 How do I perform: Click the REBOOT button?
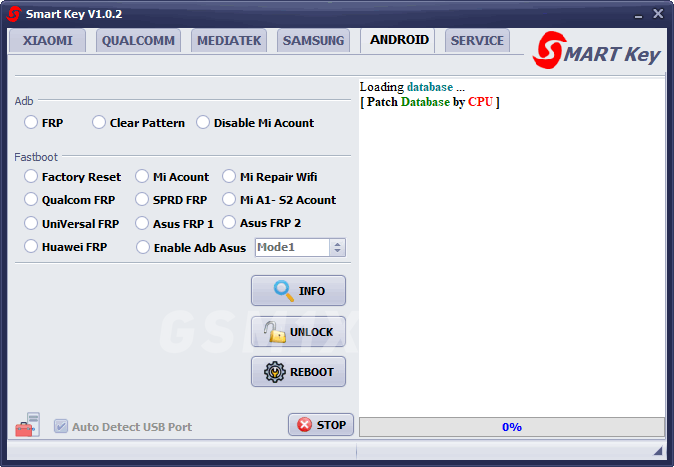[298, 372]
